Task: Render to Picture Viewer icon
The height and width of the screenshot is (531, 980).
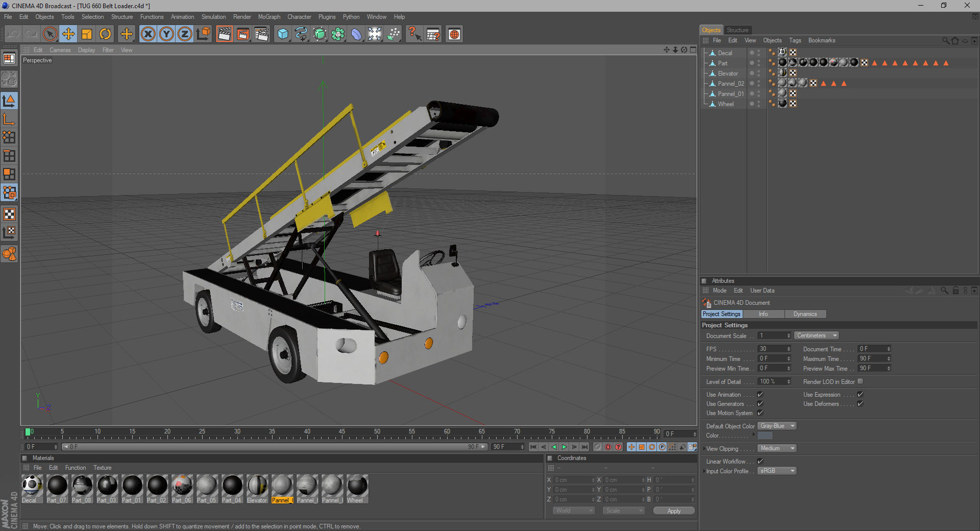Action: coord(243,34)
